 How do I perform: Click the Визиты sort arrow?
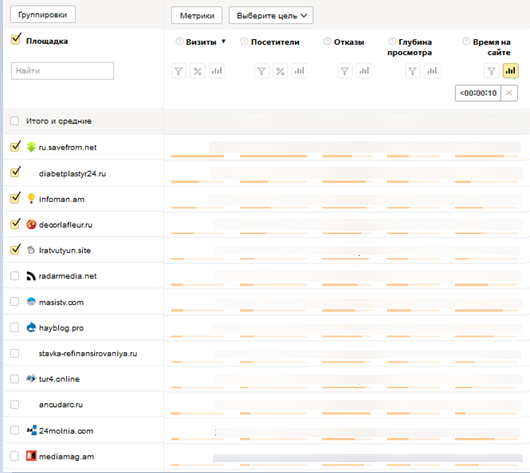(223, 42)
